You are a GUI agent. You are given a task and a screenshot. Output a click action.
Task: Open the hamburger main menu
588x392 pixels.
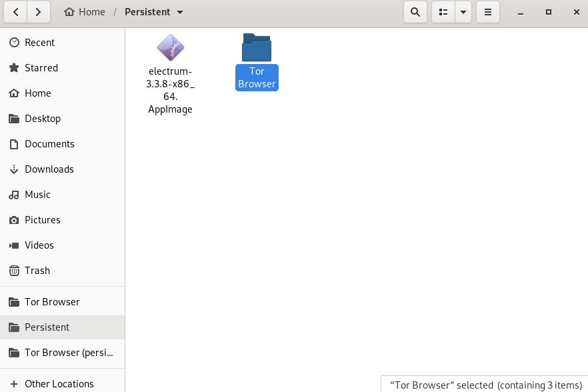(x=488, y=12)
